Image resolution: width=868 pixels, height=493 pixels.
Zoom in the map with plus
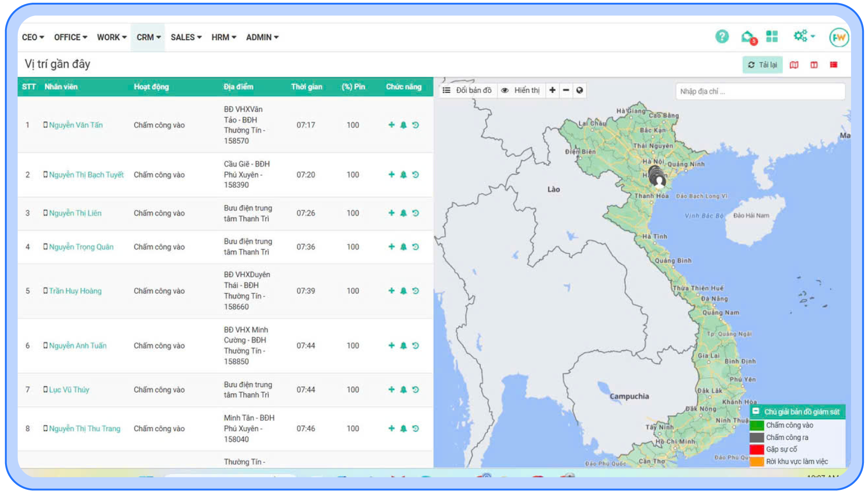[x=552, y=90]
